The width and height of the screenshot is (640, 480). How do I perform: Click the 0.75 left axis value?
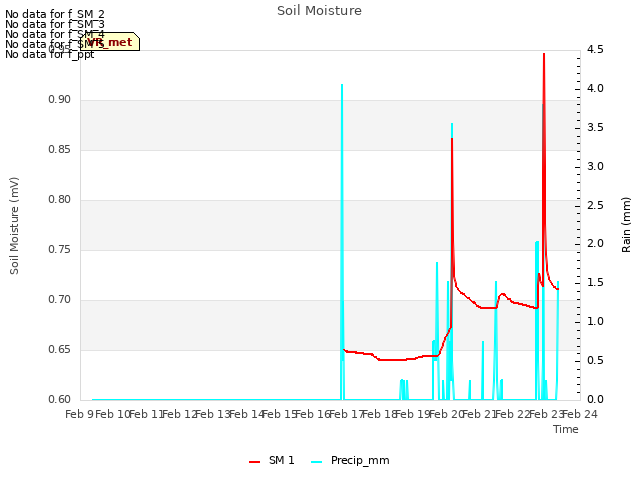tap(60, 249)
